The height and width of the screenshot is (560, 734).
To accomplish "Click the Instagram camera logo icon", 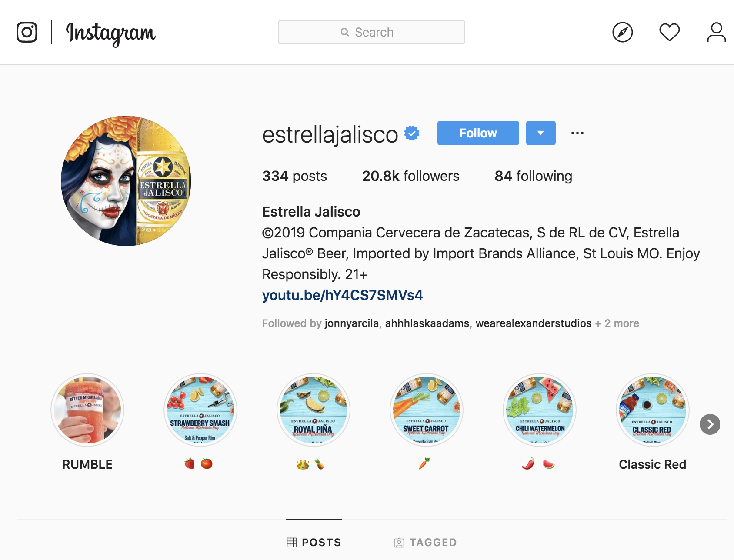I will tap(27, 32).
